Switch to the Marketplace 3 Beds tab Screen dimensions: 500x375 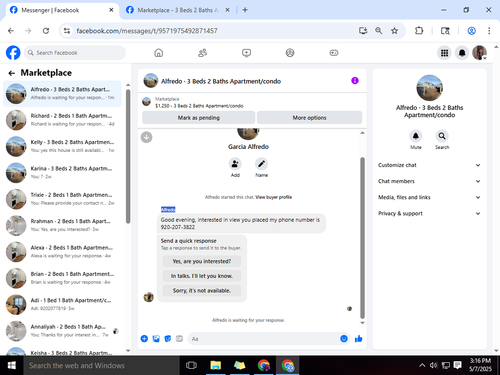click(178, 10)
